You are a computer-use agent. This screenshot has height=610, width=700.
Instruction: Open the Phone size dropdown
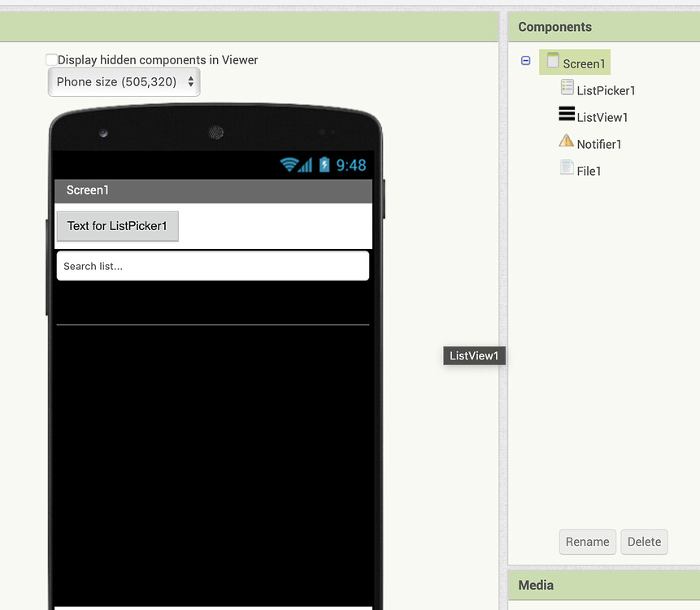123,81
